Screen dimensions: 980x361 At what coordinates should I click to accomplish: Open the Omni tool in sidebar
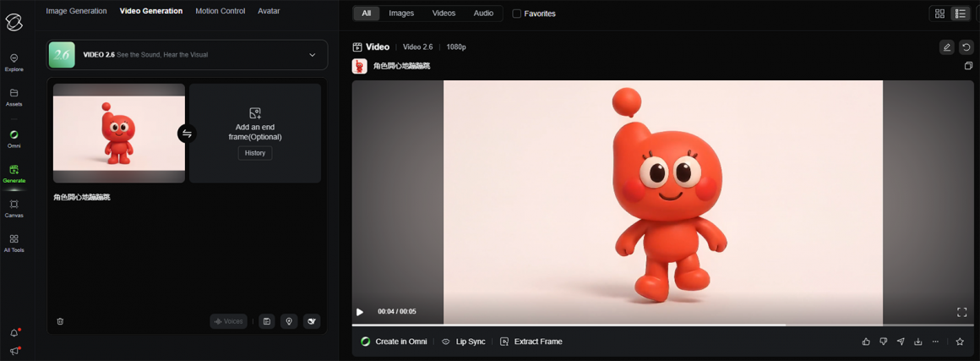click(x=14, y=139)
